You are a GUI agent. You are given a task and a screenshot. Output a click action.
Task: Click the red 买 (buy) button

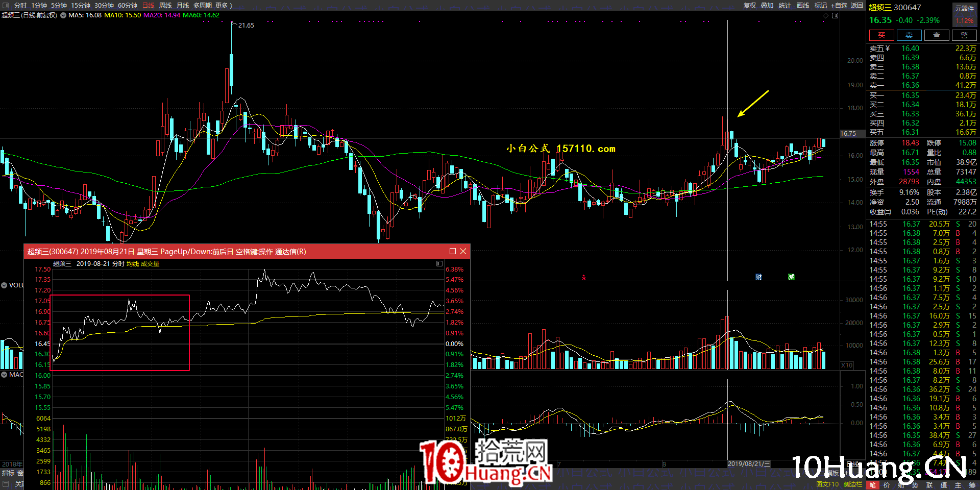click(881, 35)
